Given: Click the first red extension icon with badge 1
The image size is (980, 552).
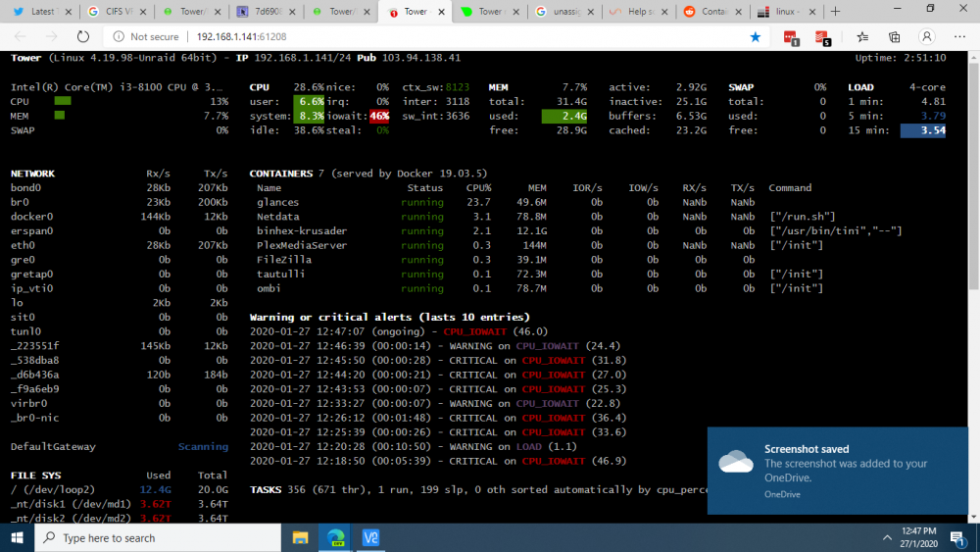Looking at the screenshot, I should (791, 38).
